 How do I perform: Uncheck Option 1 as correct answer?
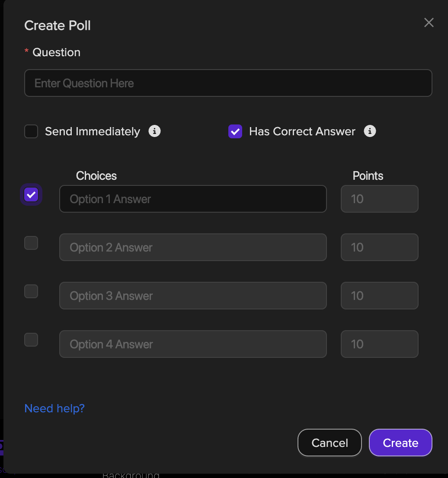(x=31, y=194)
